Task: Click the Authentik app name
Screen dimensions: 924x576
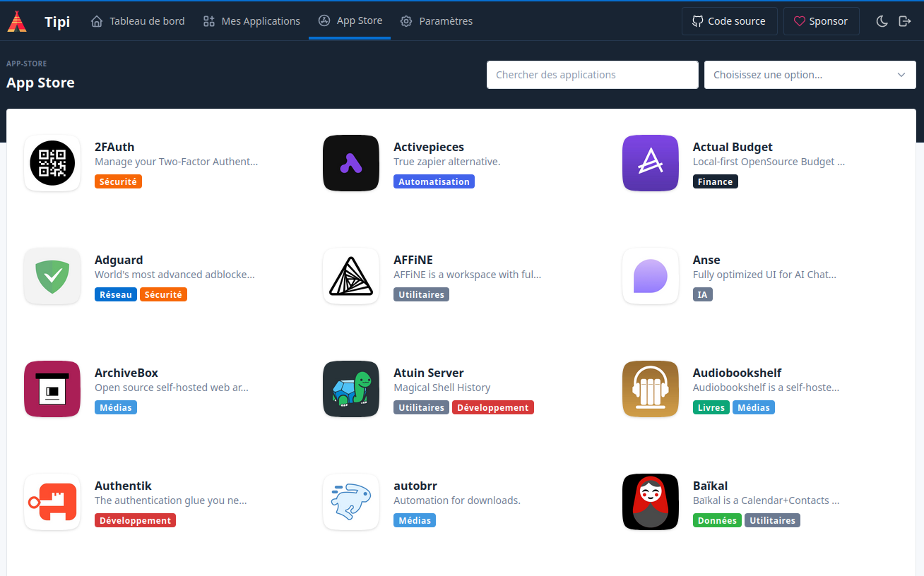Action: [123, 486]
